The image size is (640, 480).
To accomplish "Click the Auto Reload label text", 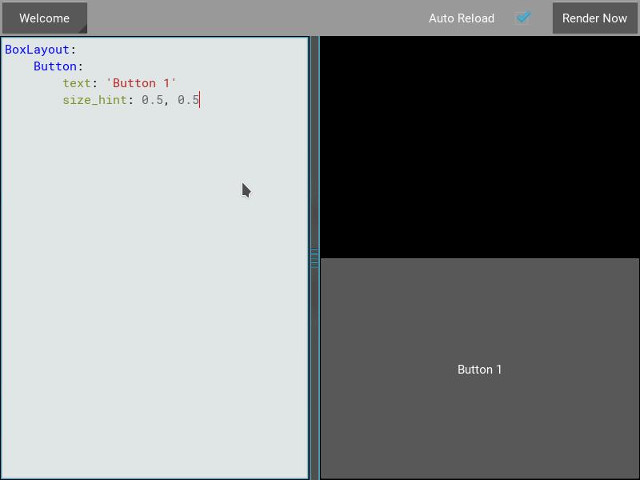I will [461, 18].
